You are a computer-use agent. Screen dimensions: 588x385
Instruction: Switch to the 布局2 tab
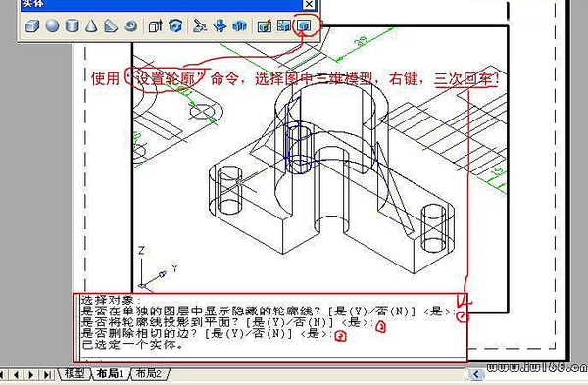coord(149,373)
